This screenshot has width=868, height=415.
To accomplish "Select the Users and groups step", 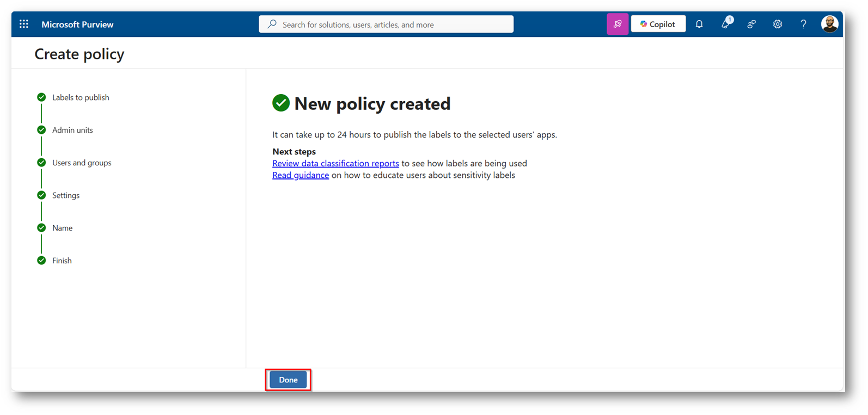I will tap(82, 163).
